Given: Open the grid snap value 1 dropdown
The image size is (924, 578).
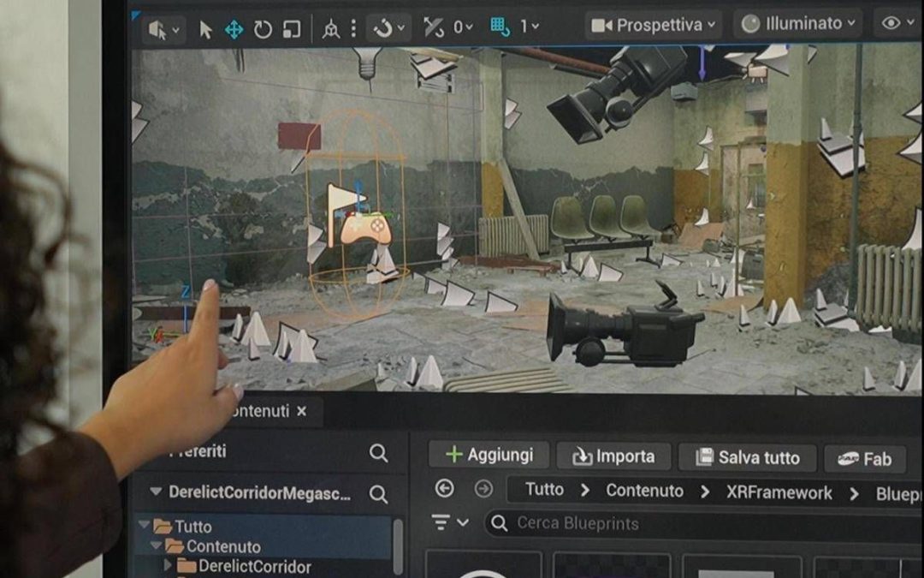Looking at the screenshot, I should click(530, 27).
